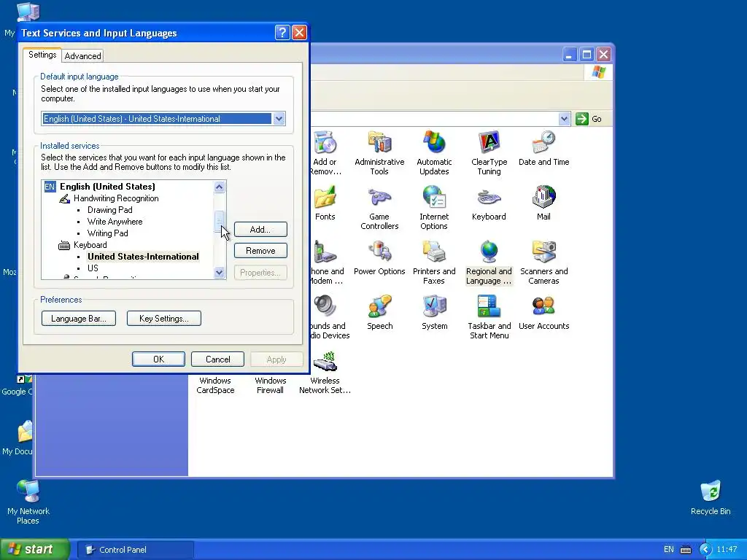Open Key Settings... dialog

click(164, 319)
